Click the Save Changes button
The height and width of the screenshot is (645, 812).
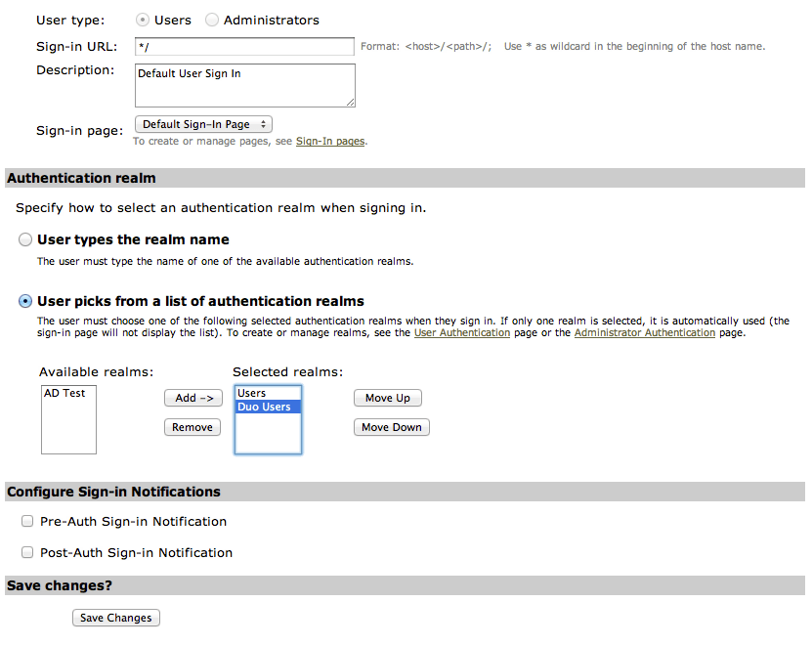coord(115,617)
